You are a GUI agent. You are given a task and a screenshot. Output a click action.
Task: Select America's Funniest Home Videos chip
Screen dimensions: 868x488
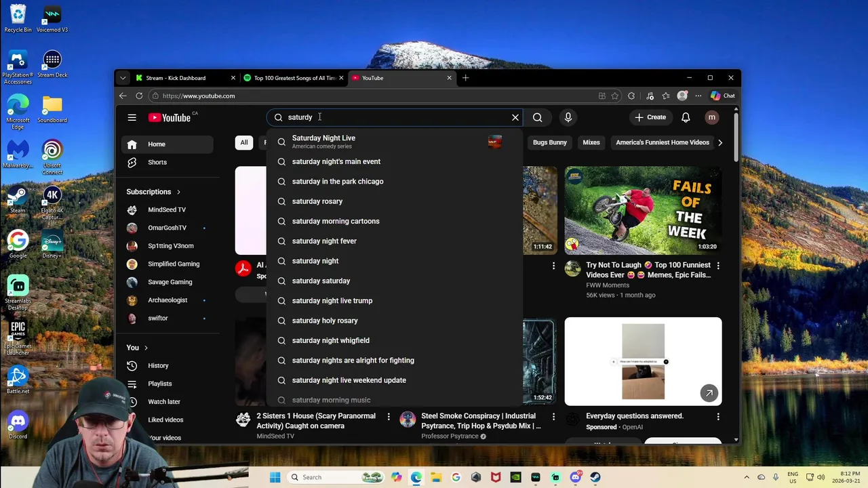click(663, 142)
